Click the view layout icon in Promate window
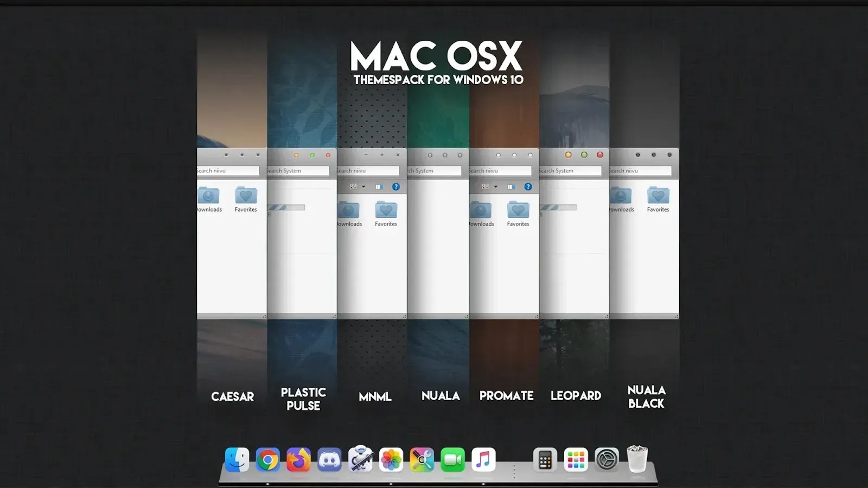The width and height of the screenshot is (868, 488). tap(486, 187)
